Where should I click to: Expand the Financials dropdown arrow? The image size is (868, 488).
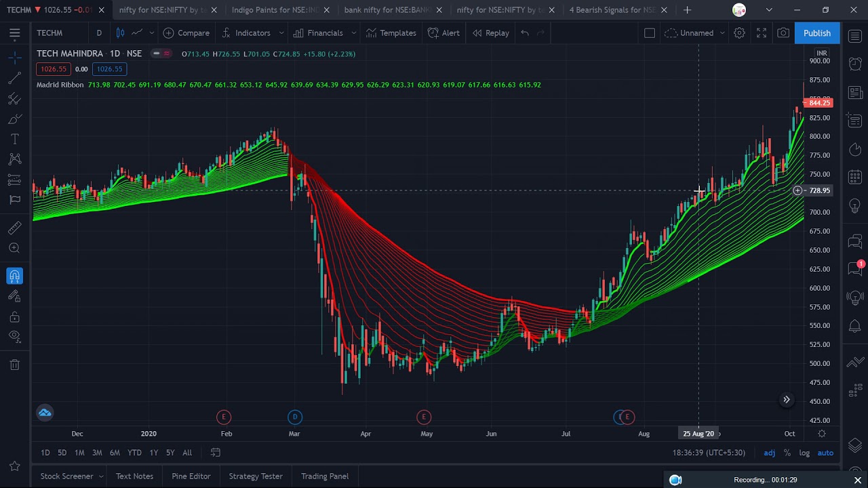(353, 33)
